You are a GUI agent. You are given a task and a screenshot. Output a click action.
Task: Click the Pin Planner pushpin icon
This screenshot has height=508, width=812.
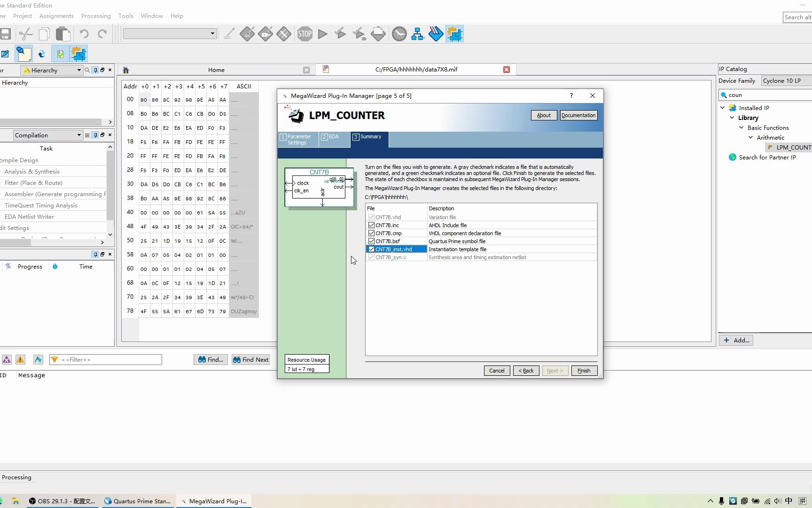(x=23, y=54)
